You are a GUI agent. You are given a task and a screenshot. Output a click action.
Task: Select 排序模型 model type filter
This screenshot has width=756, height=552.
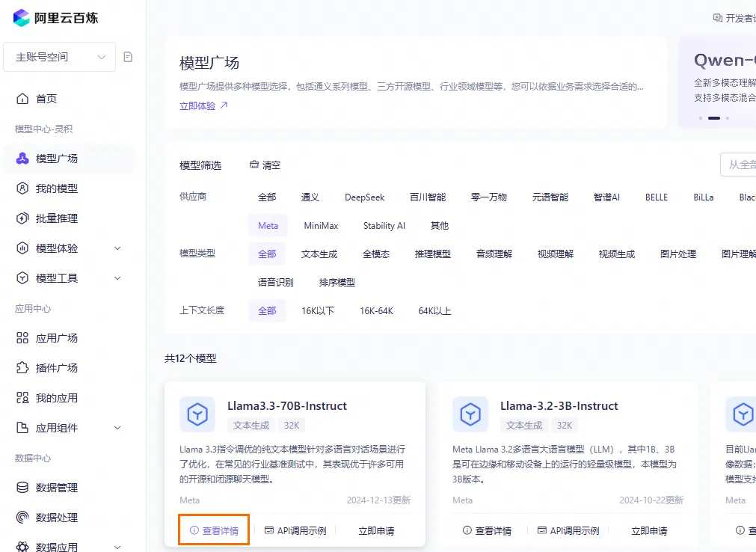337,283
